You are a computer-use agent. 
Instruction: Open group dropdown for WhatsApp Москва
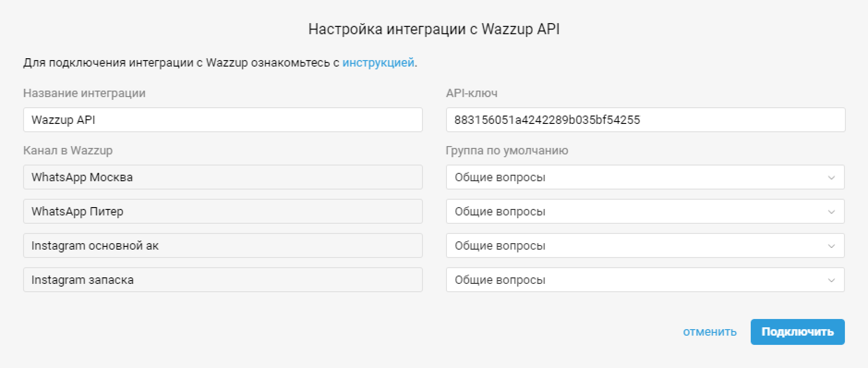645,177
